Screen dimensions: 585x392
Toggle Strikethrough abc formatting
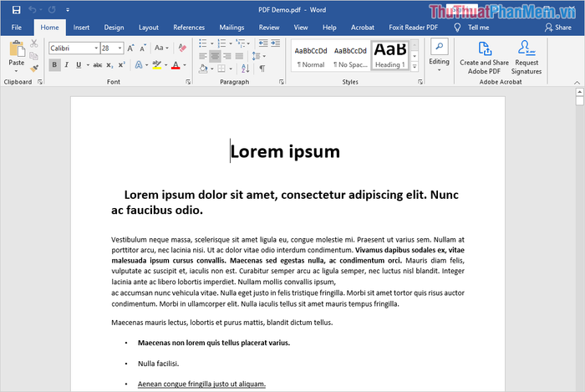click(x=98, y=65)
